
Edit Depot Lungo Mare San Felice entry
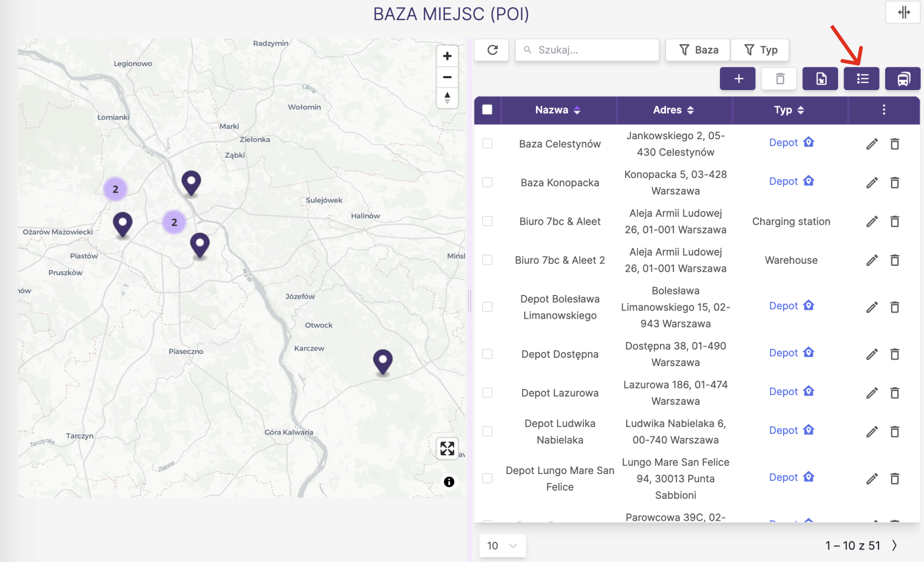click(x=872, y=479)
